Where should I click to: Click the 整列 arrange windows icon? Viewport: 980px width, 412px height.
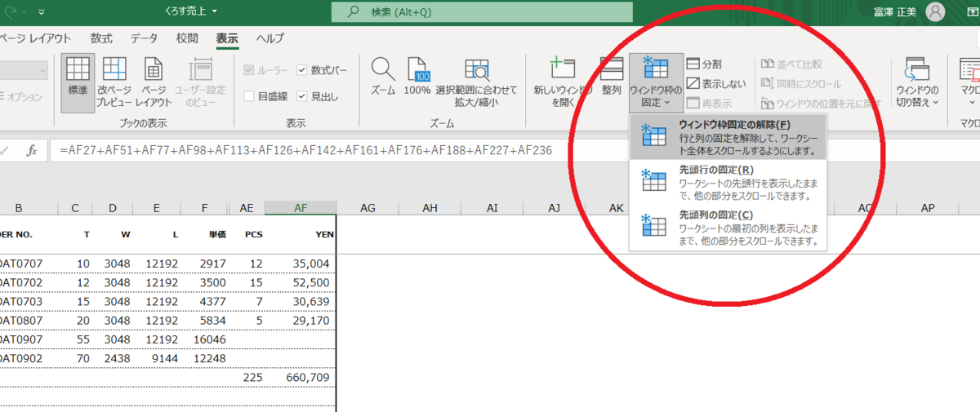tap(612, 78)
